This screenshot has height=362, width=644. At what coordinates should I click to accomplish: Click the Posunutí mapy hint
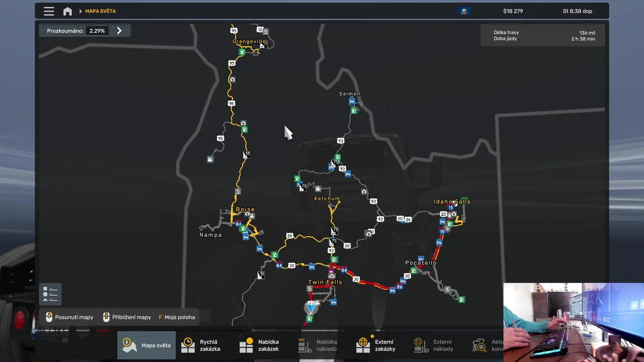click(69, 317)
